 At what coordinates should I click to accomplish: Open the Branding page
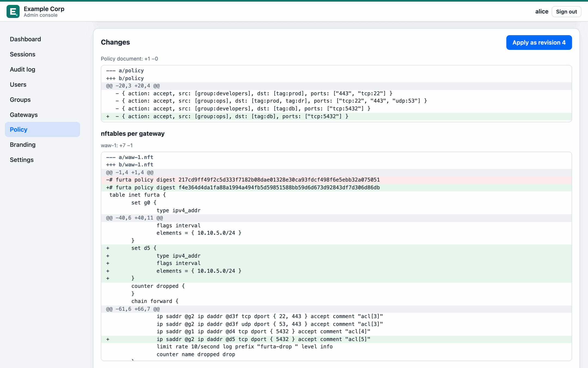[x=42, y=145]
